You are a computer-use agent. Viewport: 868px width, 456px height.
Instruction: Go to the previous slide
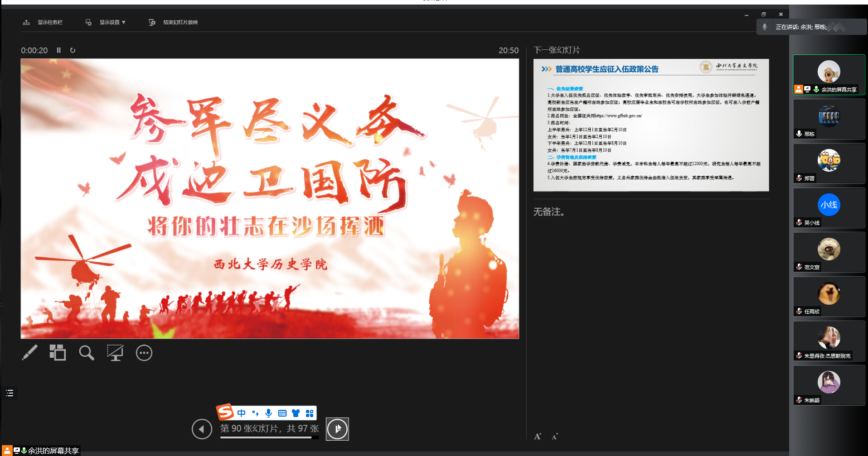pos(202,429)
